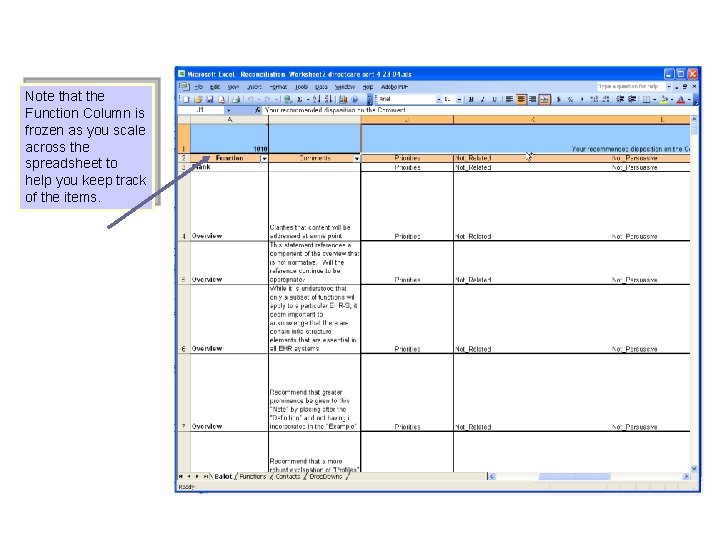The image size is (720, 540).
Task: Open the File menu
Action: click(198, 87)
